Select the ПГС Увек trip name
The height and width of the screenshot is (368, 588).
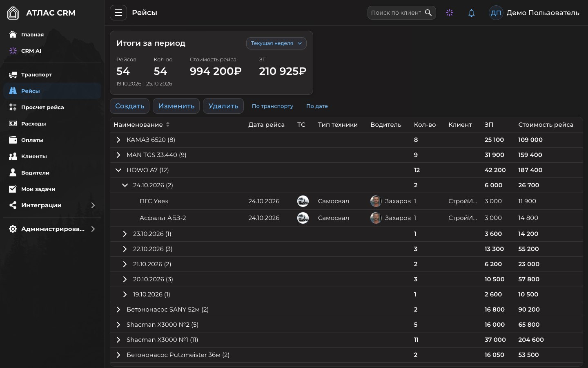(154, 201)
